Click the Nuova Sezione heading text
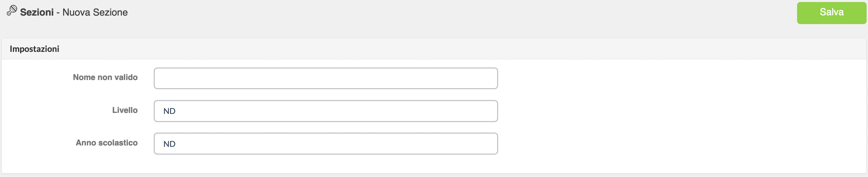The image size is (868, 177). [x=95, y=12]
